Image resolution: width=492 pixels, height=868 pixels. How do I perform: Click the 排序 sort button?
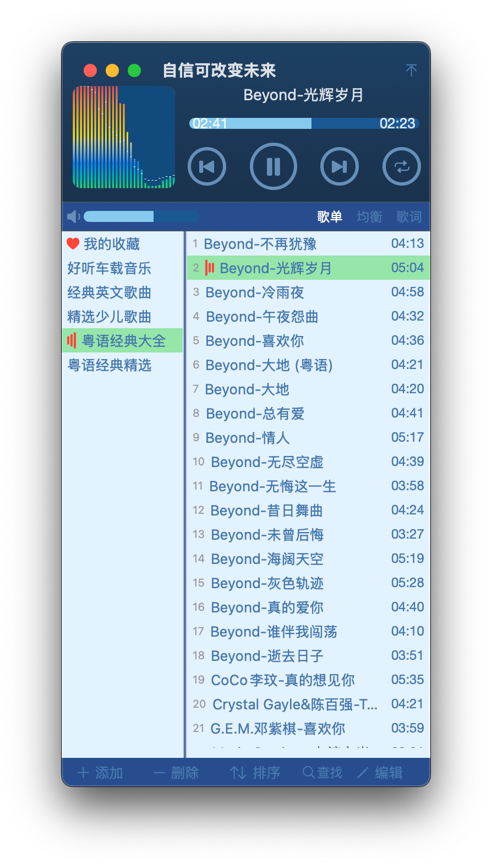coord(255,773)
